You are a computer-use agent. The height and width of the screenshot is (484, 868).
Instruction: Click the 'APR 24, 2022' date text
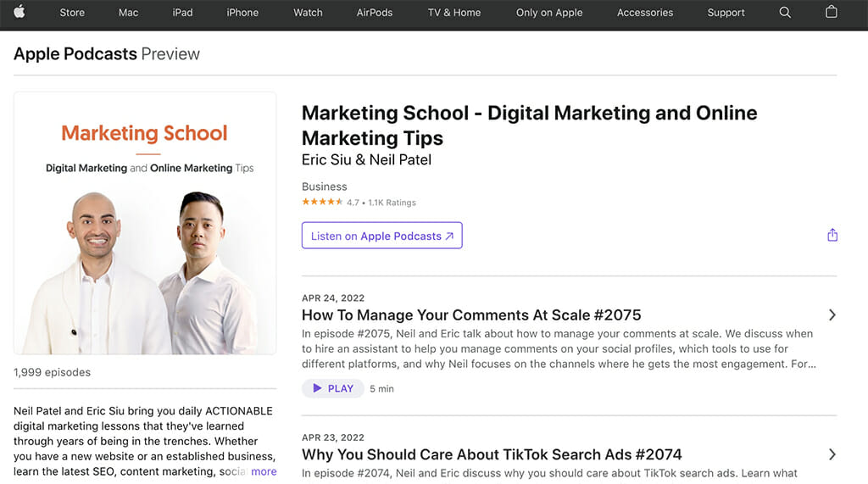[x=333, y=298]
